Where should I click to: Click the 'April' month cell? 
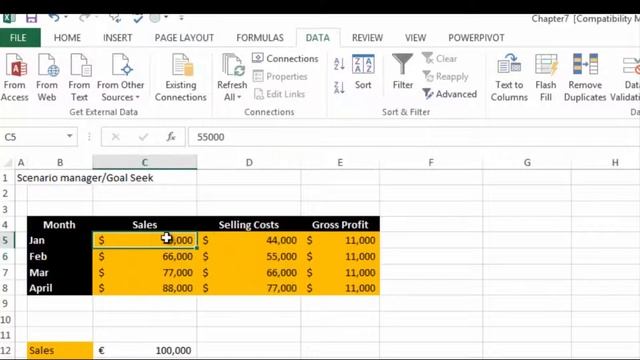pos(60,288)
